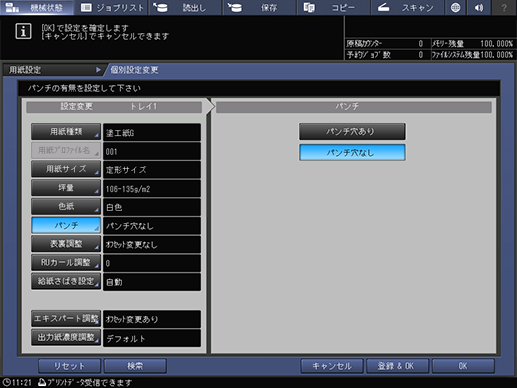The width and height of the screenshot is (517, 388).
Task: Click the オフセット変更あり value field
Action: pos(152,319)
